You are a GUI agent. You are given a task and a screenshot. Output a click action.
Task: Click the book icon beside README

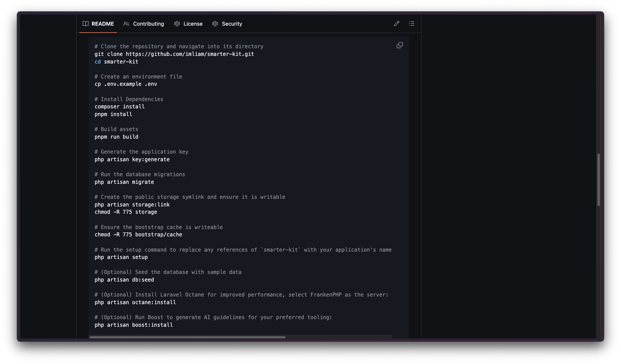[x=86, y=24]
